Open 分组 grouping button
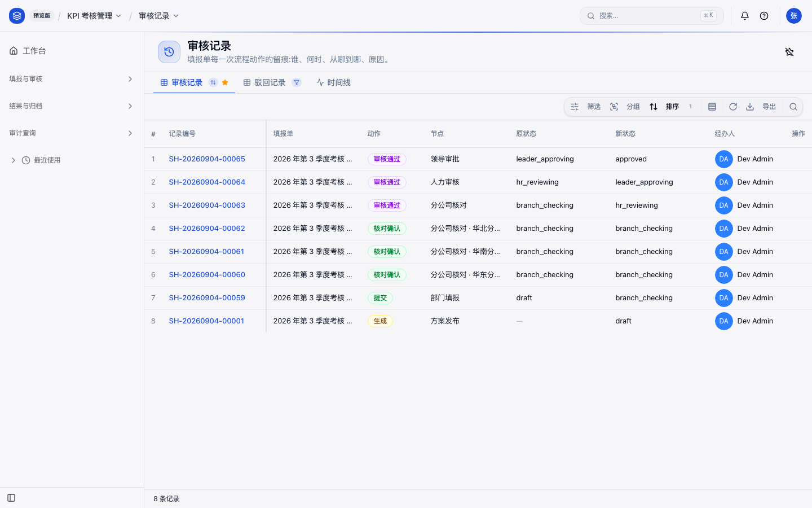Viewport: 812px width, 508px height. click(625, 107)
